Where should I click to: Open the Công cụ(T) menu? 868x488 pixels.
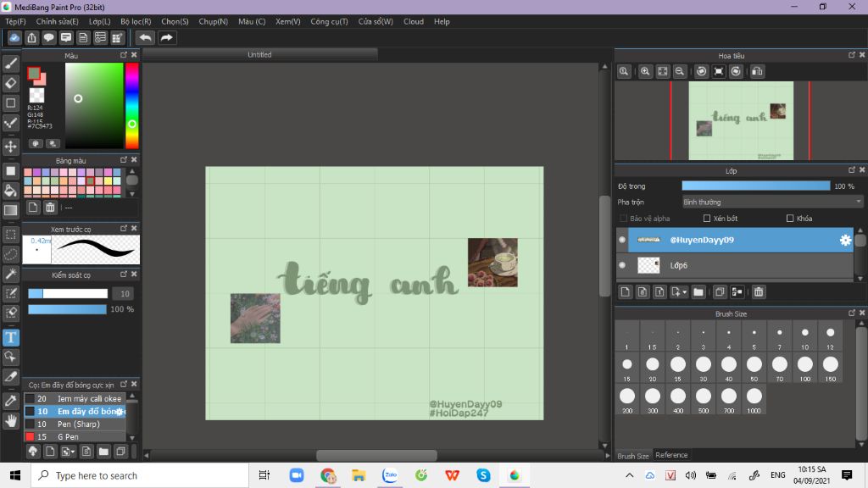[x=330, y=21]
